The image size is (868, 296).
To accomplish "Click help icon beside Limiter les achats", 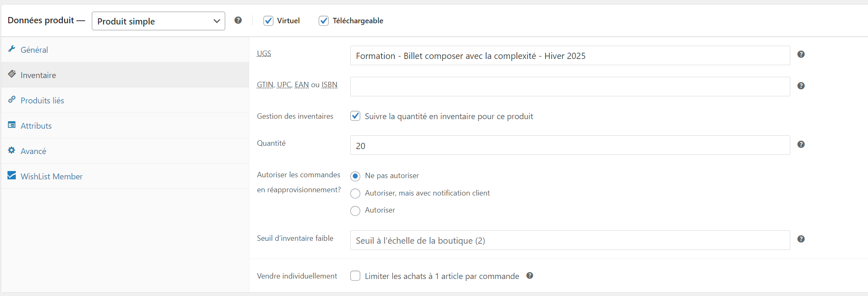I will pos(529,276).
